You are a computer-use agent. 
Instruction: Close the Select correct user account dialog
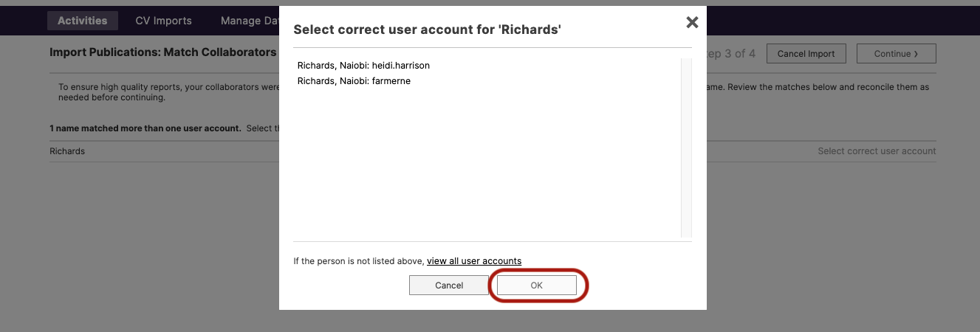[x=692, y=22]
